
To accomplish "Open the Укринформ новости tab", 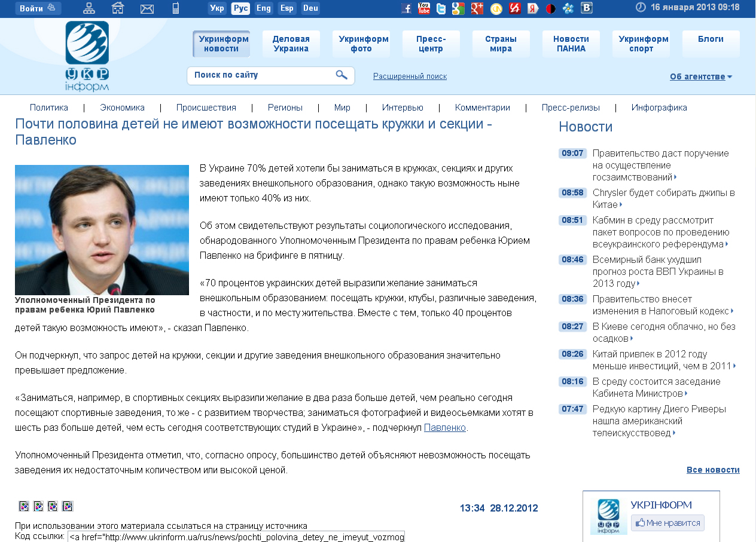I will [x=221, y=44].
